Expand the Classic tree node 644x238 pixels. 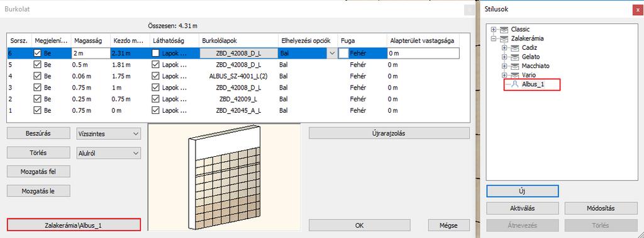494,30
